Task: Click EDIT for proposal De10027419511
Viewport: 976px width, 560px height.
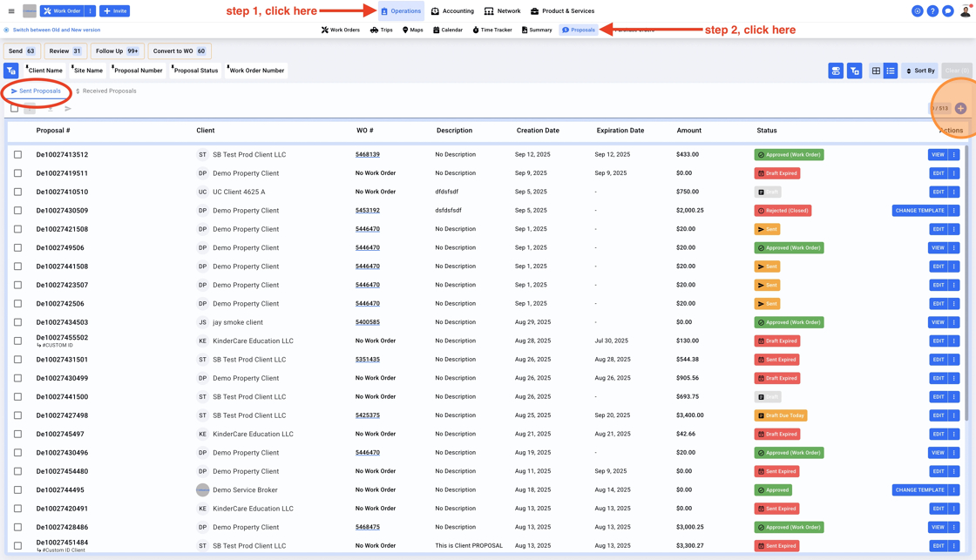Action: [938, 173]
